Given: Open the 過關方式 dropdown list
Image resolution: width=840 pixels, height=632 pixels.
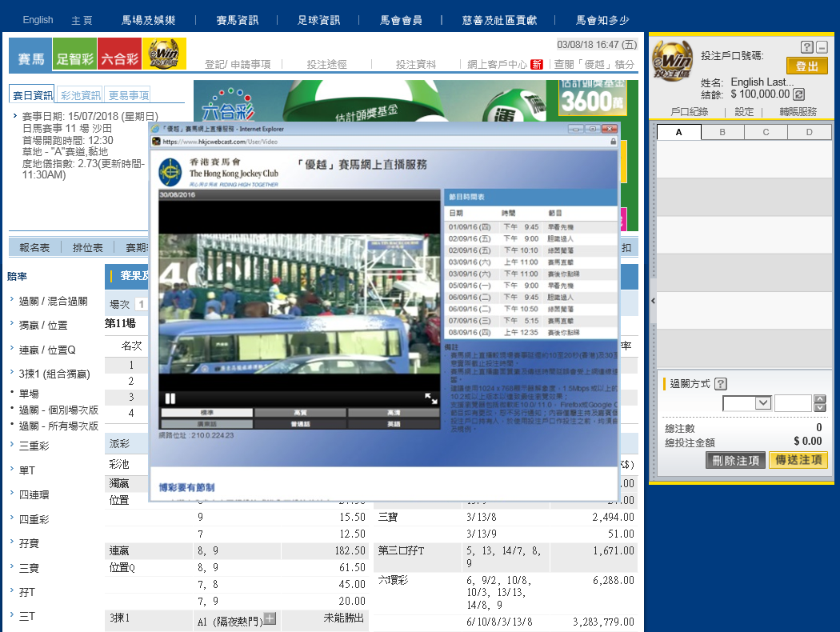Looking at the screenshot, I should pos(762,403).
